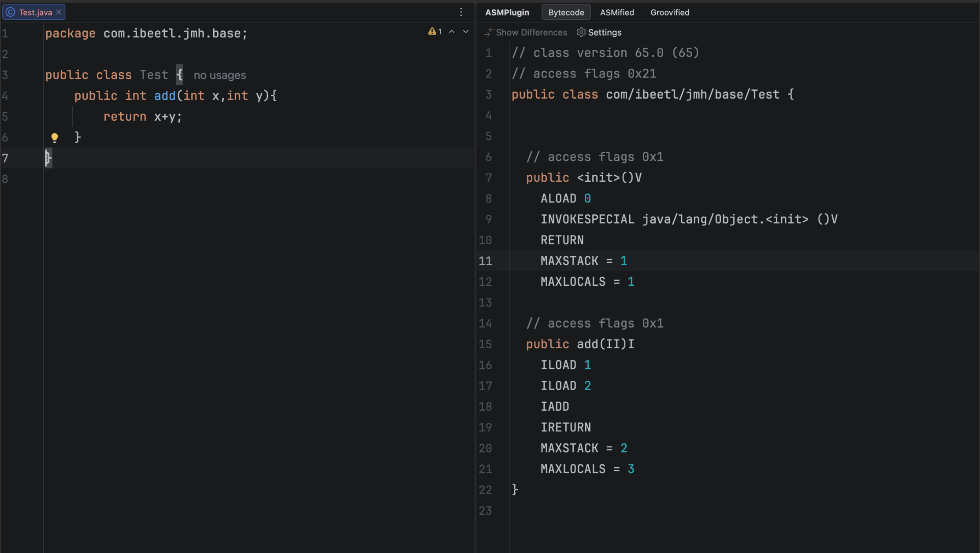Click 'public <init>()V' bytecode line

click(584, 177)
